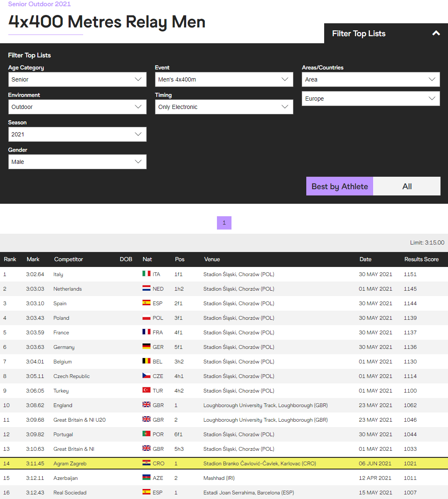
Task: Open the Europe area dropdown
Action: click(x=371, y=99)
